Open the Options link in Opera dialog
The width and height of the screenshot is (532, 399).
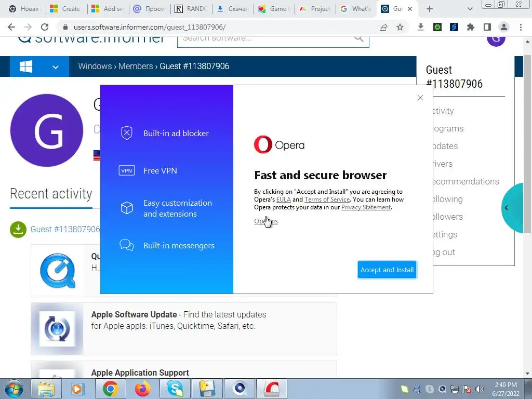(x=265, y=221)
